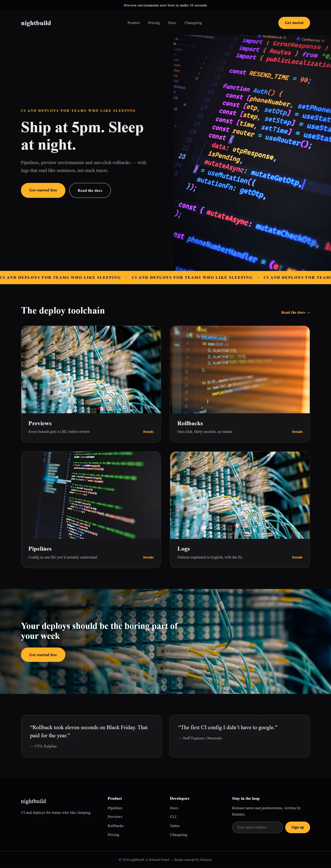331x868 pixels.
Task: Select Changelog in the top navigation
Action: click(193, 23)
